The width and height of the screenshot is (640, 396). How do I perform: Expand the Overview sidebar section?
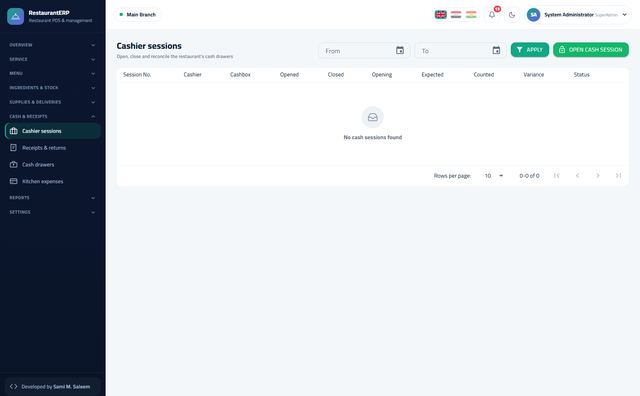pyautogui.click(x=52, y=45)
